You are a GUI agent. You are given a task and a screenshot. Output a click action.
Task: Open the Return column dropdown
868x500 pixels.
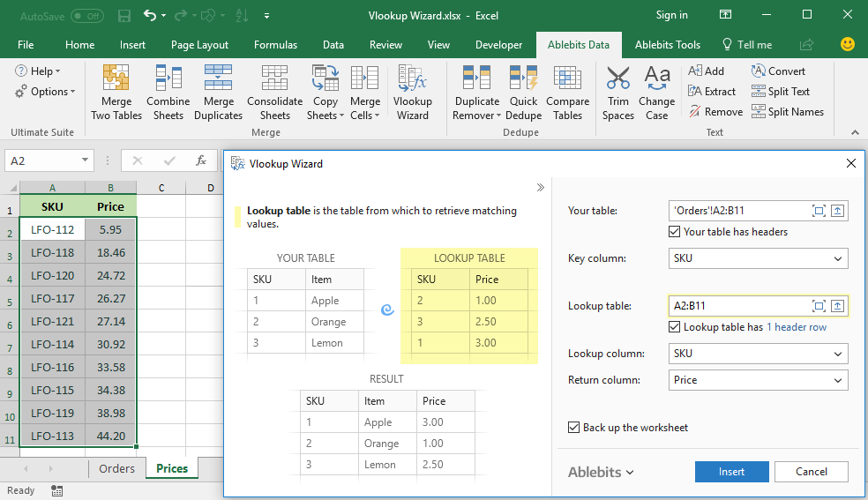click(758, 380)
